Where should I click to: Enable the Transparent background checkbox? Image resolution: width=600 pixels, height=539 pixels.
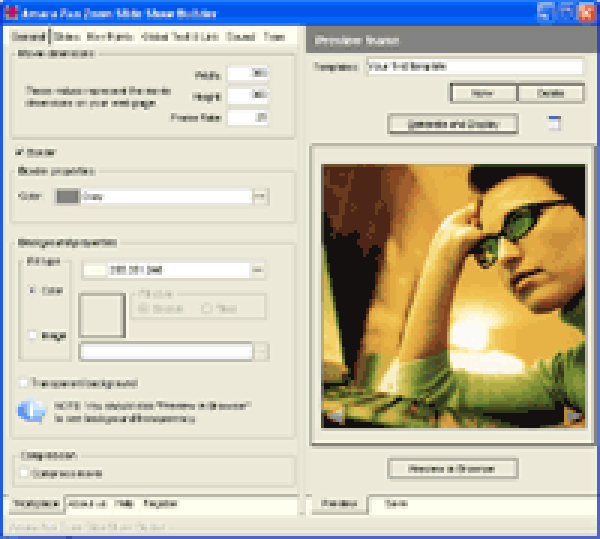click(x=24, y=383)
